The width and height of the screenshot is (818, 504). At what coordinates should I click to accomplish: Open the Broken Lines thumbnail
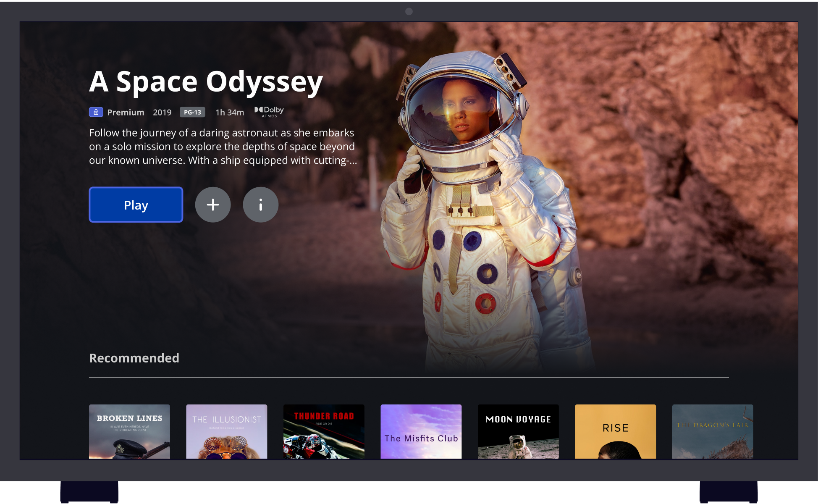[x=129, y=431]
